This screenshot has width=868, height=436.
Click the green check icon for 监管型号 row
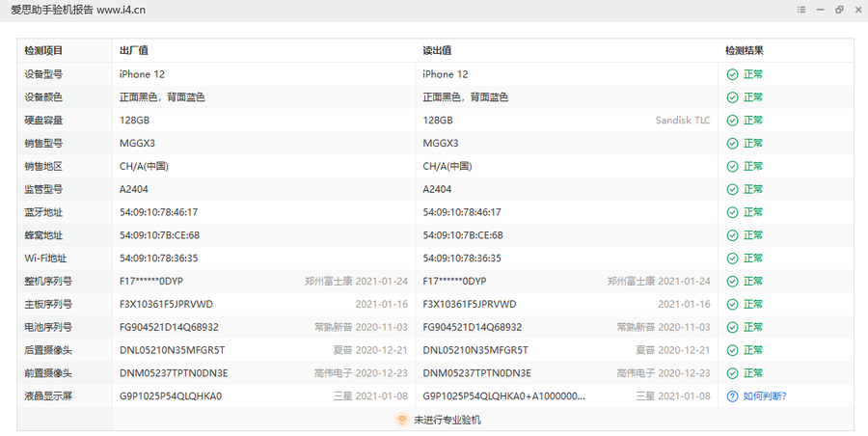pyautogui.click(x=732, y=189)
